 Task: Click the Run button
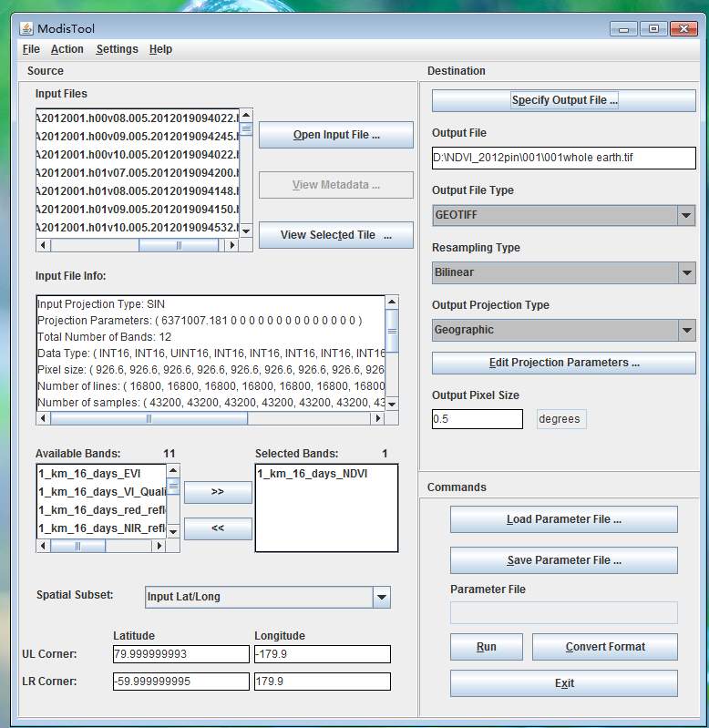[487, 647]
